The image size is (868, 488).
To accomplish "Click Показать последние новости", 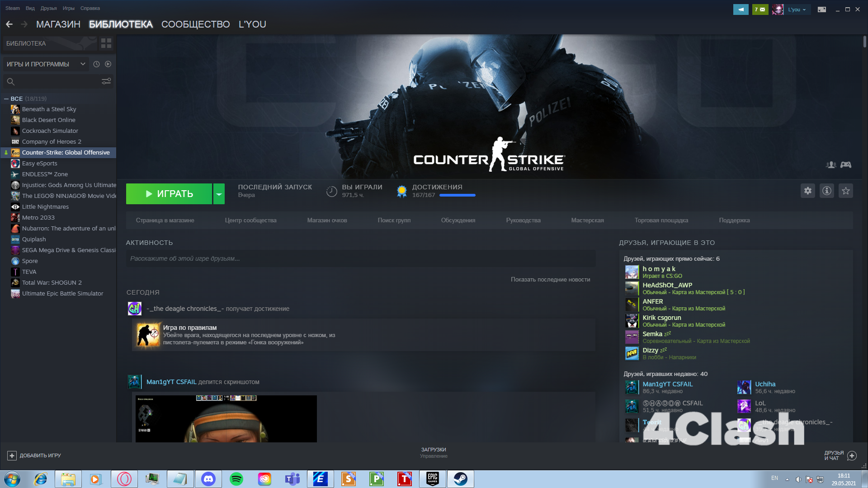I will point(550,280).
